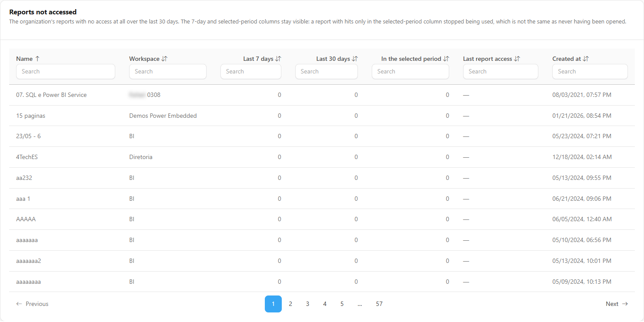Toggle sorting on the Last 30 days icon
The height and width of the screenshot is (322, 644).
[x=355, y=59]
